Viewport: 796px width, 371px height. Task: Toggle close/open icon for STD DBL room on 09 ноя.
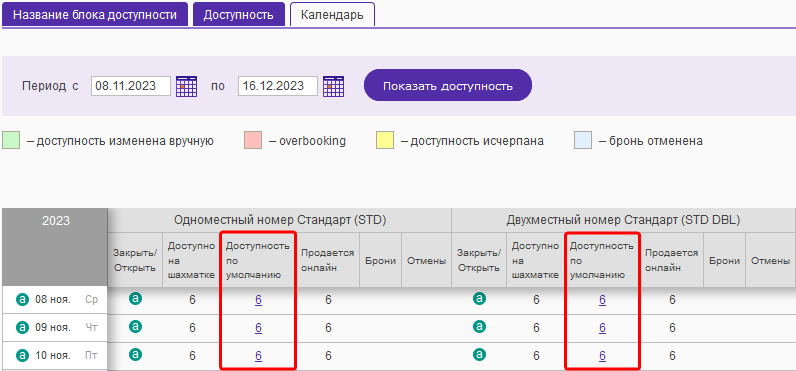[x=479, y=326]
